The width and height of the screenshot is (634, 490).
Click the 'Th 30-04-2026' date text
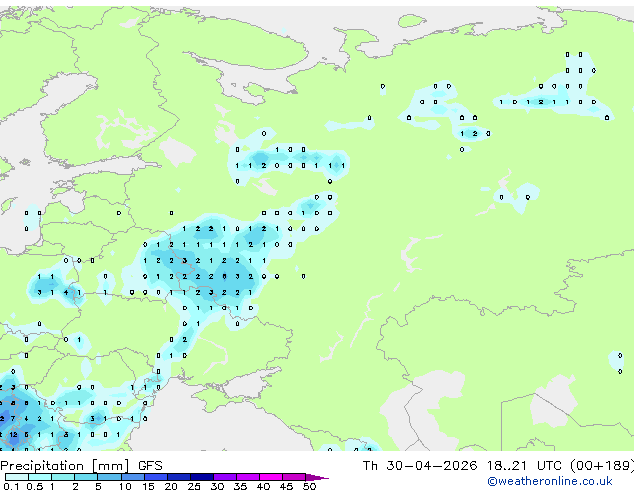pos(420,466)
